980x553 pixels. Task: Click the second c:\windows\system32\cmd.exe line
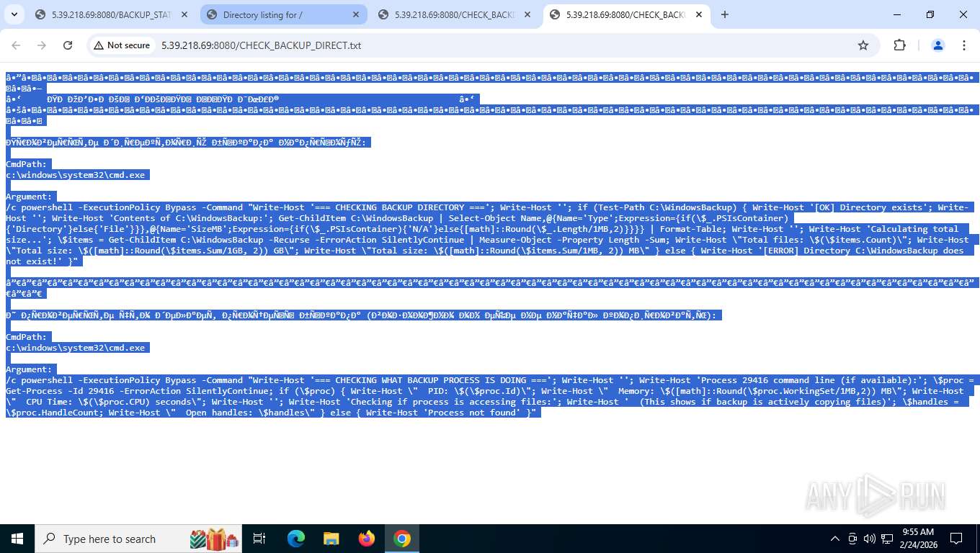coord(76,348)
